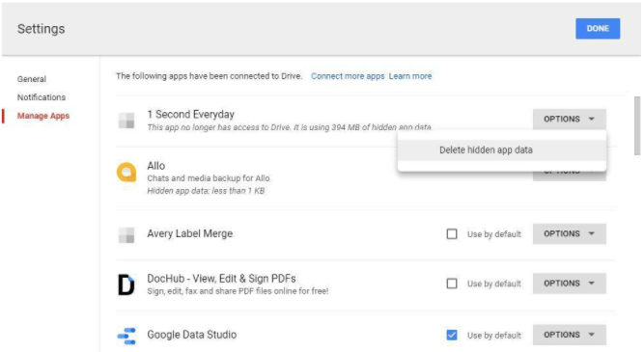Click the 1 Second Everyday placeholder app icon

tap(126, 121)
